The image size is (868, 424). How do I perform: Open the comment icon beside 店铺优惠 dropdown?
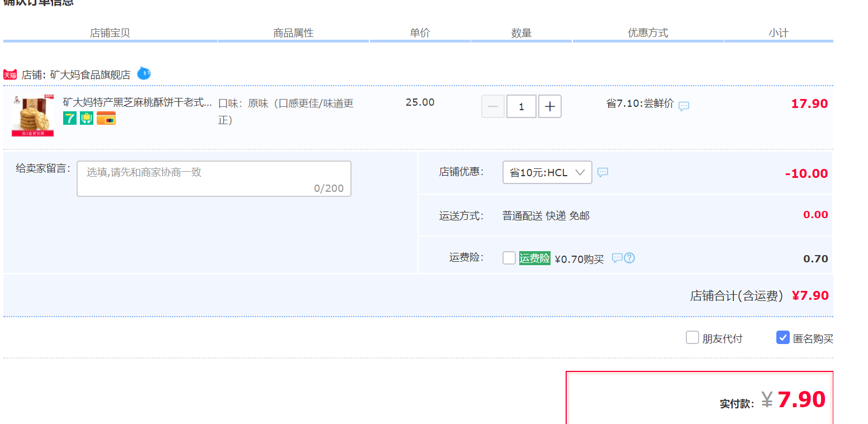point(603,172)
